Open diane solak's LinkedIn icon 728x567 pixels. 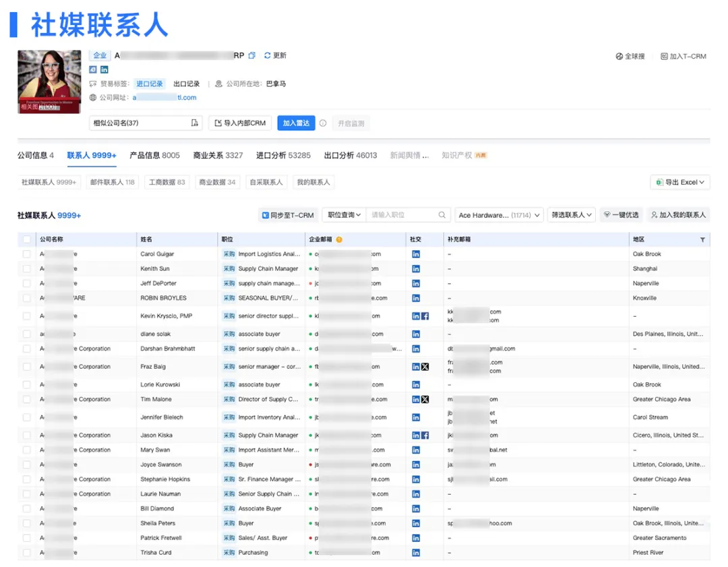click(416, 334)
